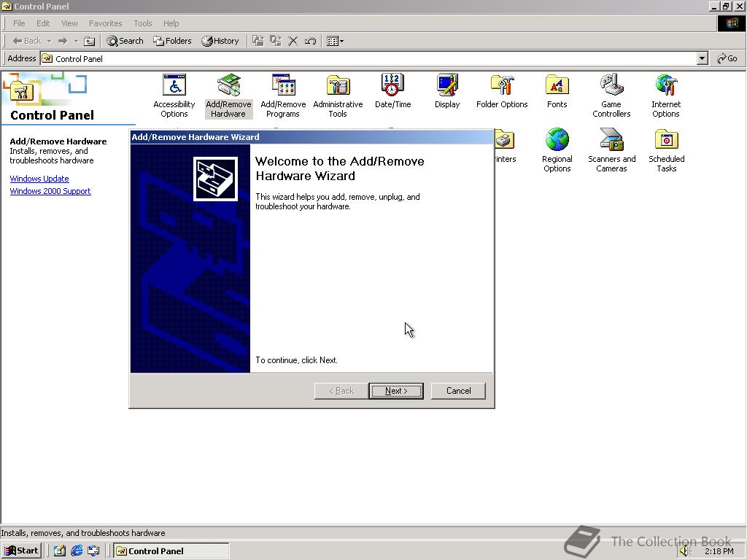The image size is (747, 560).
Task: Open the File menu
Action: (19, 23)
